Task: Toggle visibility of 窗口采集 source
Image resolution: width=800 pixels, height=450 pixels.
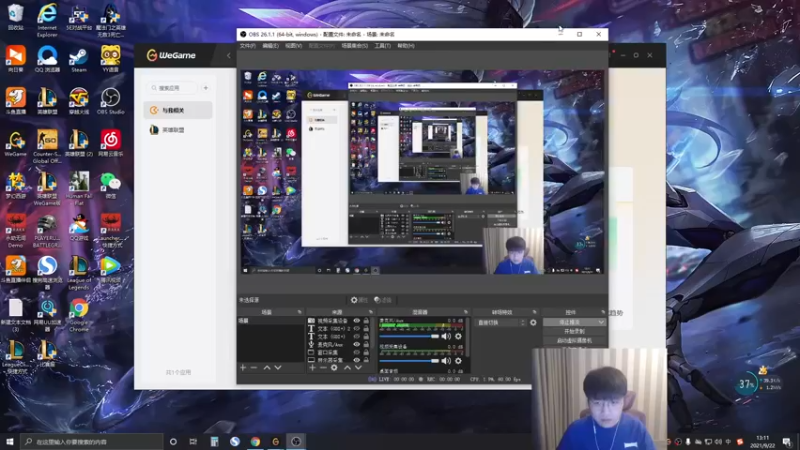Action: (357, 352)
